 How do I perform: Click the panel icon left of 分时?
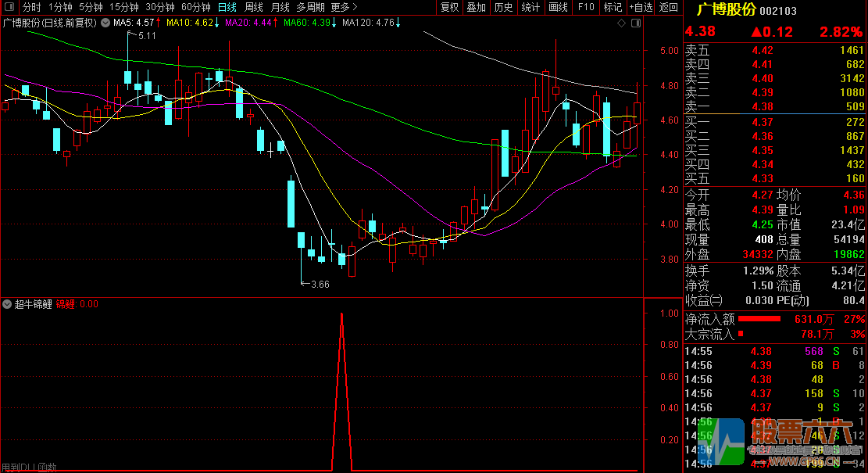9,7
